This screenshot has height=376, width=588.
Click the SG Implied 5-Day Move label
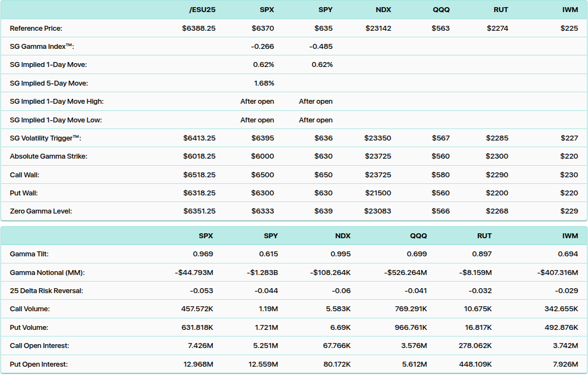coord(49,83)
